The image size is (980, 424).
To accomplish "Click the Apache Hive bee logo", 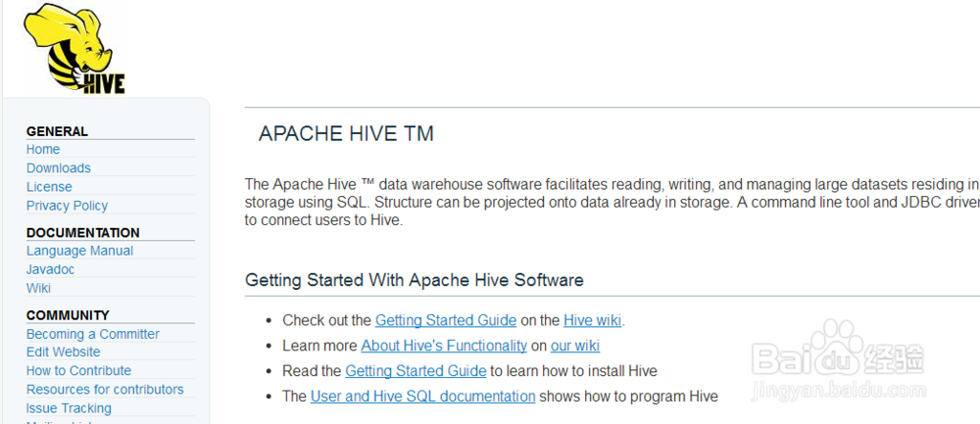I will coord(73,49).
